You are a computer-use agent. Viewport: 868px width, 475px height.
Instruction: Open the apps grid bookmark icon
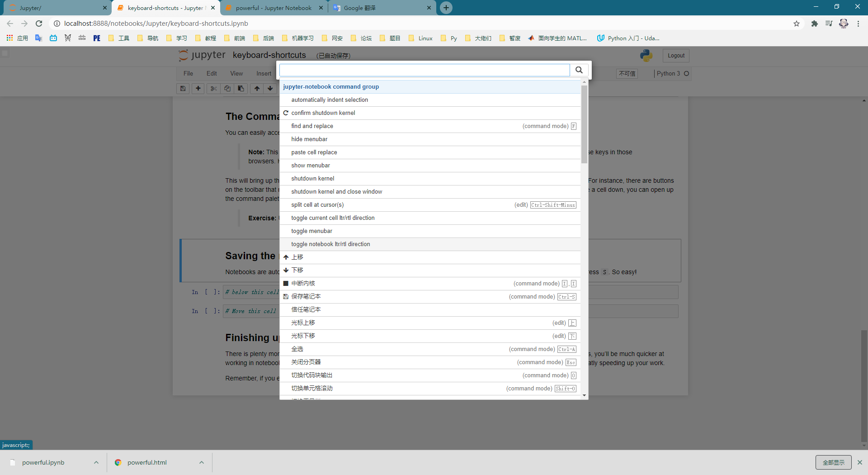(9, 38)
